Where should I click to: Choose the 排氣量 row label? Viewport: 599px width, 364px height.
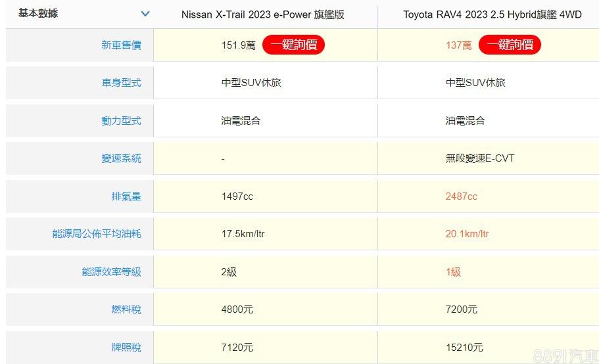tap(126, 196)
